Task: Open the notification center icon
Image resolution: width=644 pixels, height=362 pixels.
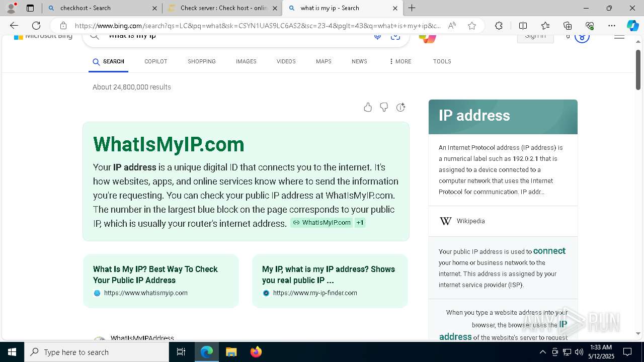Action: (627, 352)
